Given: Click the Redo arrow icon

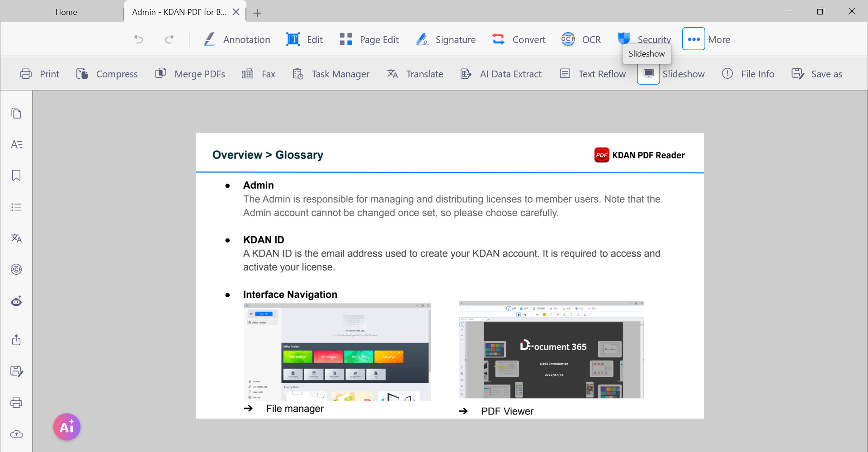Looking at the screenshot, I should [169, 39].
